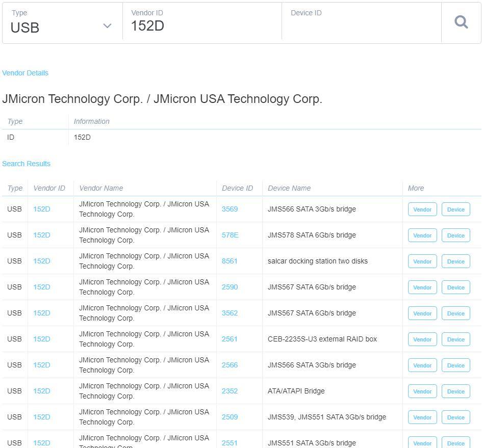Focus the empty Device ID input field
Screen dimensions: 483x448
[361, 27]
